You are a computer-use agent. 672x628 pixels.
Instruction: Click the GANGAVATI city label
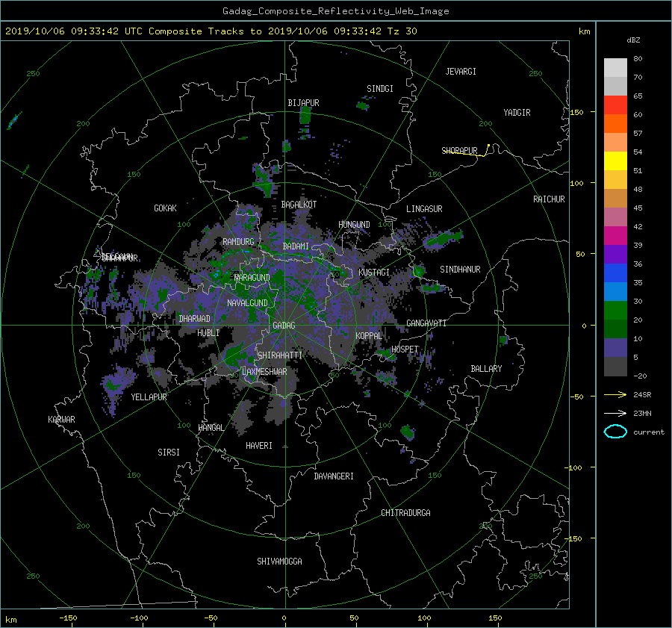[426, 323]
